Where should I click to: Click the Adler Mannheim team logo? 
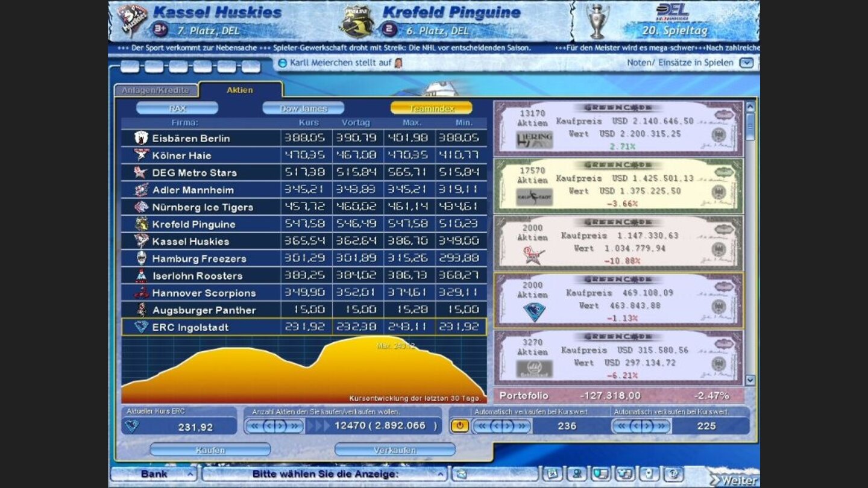(x=141, y=190)
